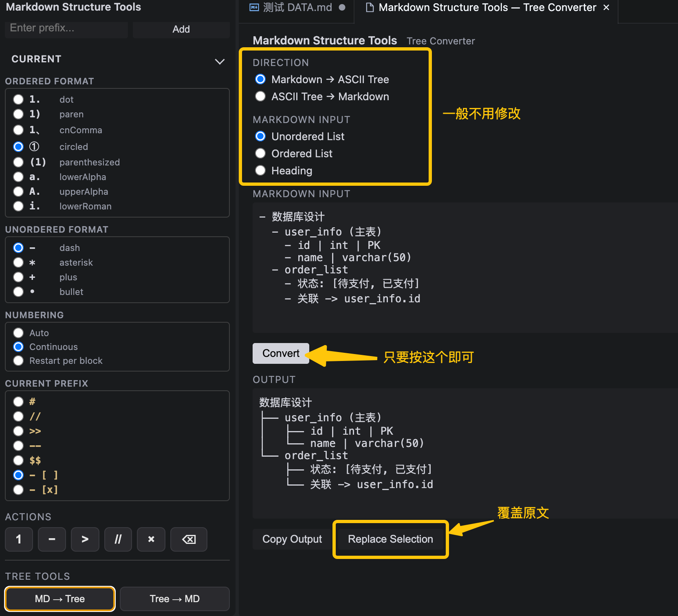The width and height of the screenshot is (678, 616).
Task: Click the Tree → MD button
Action: point(175,599)
